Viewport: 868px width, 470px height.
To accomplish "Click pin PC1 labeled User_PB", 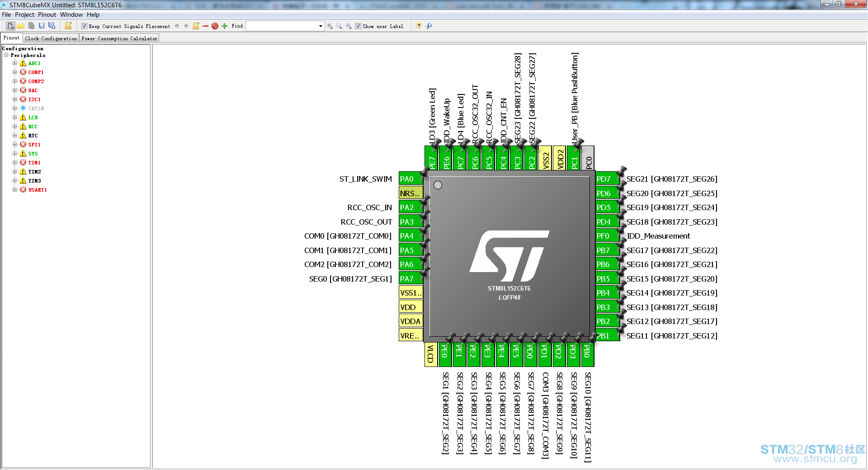I will tap(574, 158).
